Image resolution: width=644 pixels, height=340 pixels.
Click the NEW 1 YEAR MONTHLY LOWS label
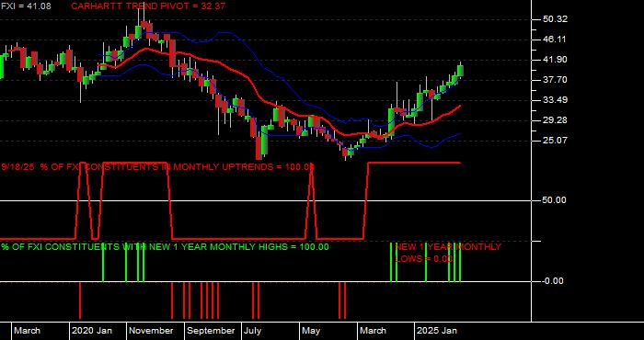click(448, 253)
